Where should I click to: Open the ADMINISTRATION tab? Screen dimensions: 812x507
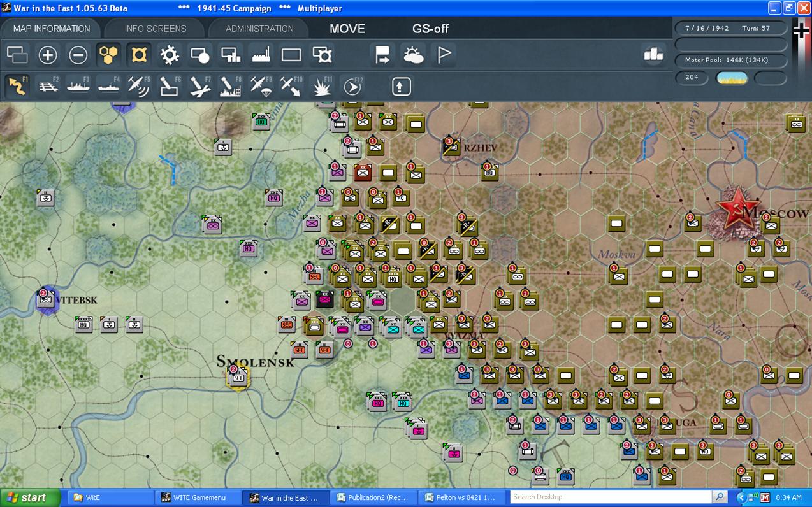pyautogui.click(x=259, y=29)
